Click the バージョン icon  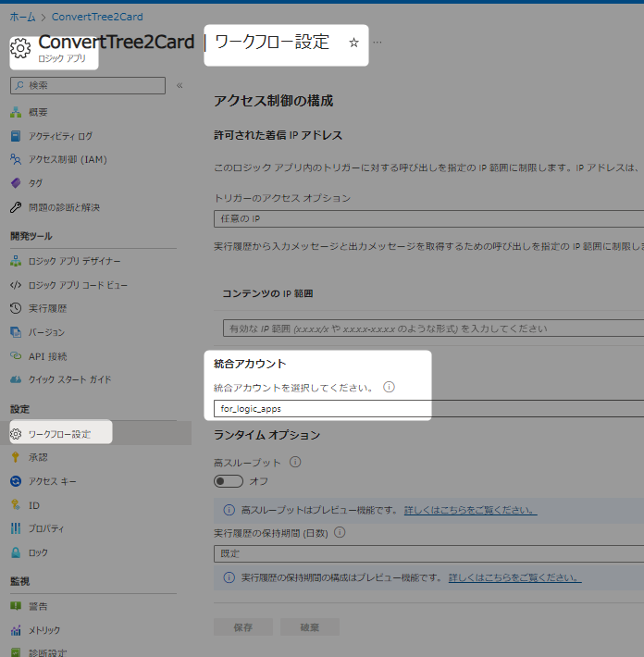[16, 332]
